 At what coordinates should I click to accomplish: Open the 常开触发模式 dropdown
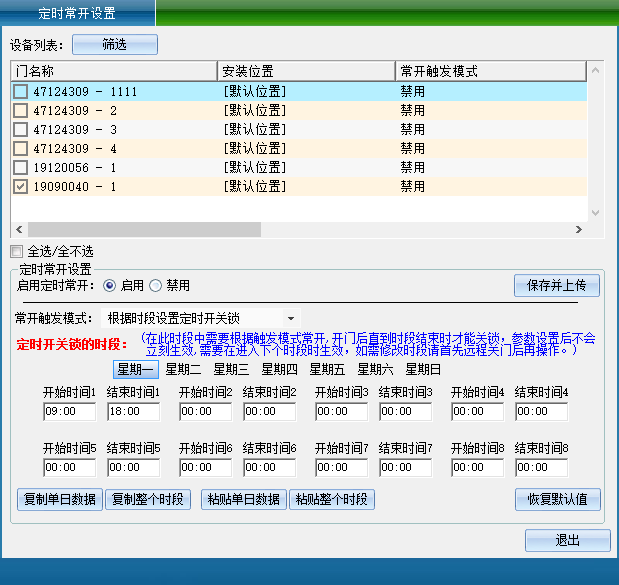(x=291, y=318)
